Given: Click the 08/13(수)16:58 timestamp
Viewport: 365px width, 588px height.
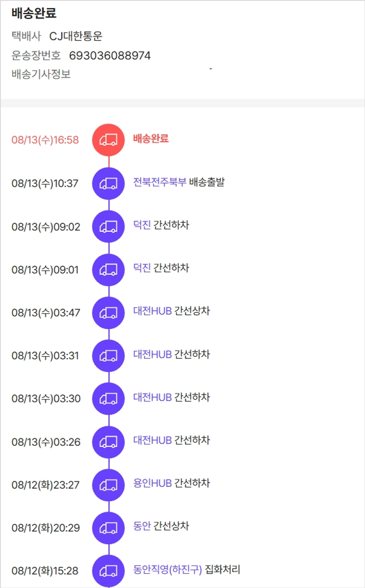Looking at the screenshot, I should click(x=45, y=140).
